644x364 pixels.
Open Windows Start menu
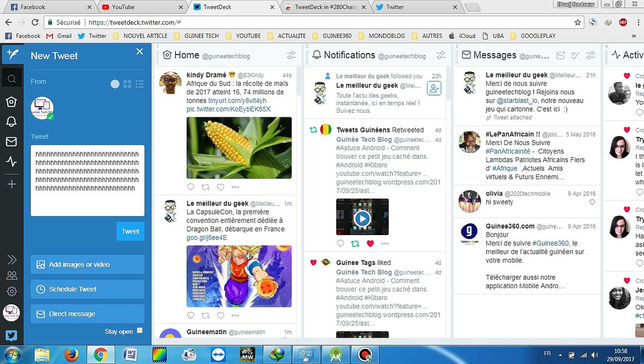coord(11,354)
